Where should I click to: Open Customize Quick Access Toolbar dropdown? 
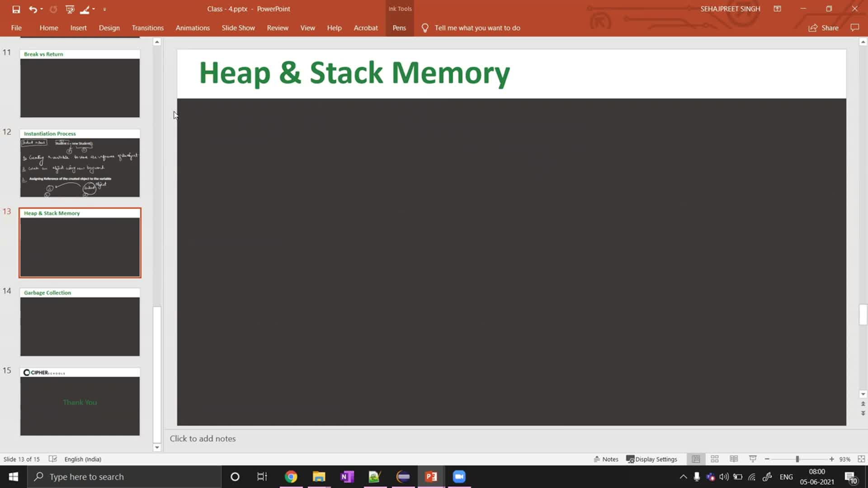pos(105,9)
